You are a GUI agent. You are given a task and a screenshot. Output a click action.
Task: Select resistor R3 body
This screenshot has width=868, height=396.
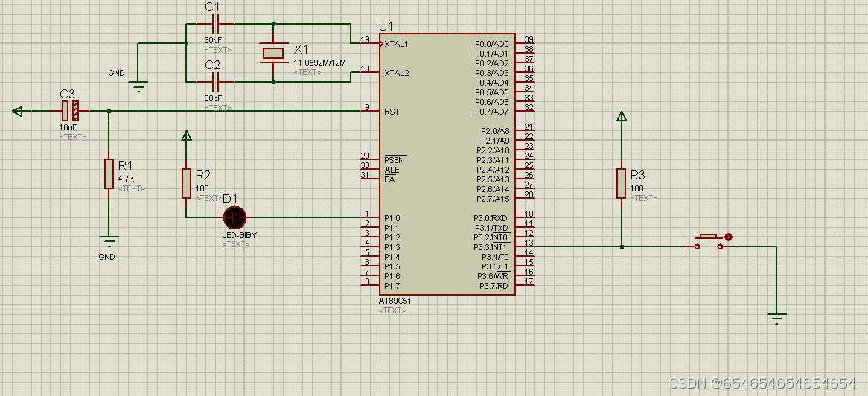tap(621, 183)
